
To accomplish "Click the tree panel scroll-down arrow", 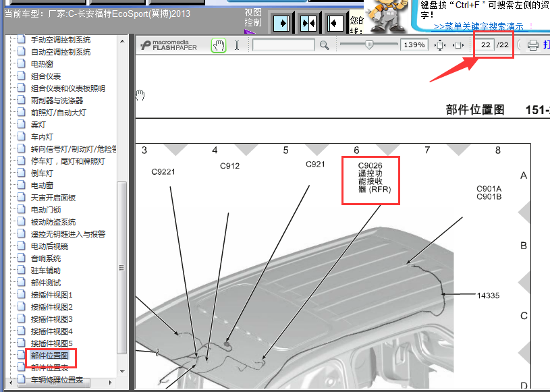I will pos(122,371).
